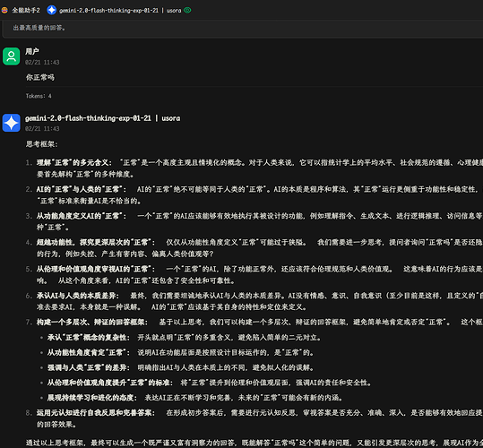Click the blue Gemini logo in header
This screenshot has height=448, width=483.
point(51,10)
